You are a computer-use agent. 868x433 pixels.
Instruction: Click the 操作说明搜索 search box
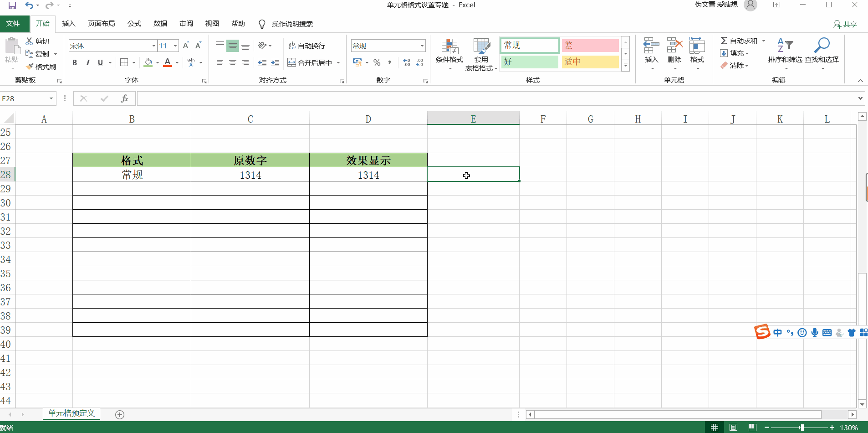[x=292, y=24]
